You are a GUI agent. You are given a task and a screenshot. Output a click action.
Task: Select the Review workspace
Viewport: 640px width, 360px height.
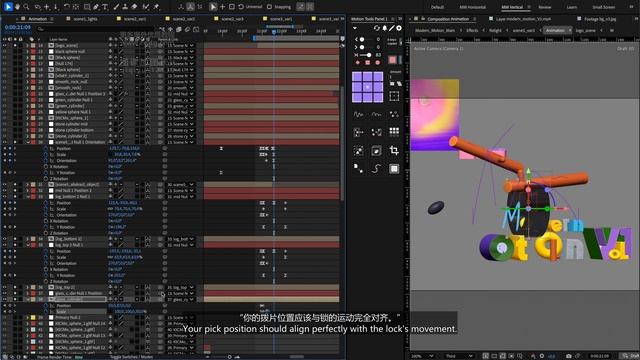[x=544, y=7]
